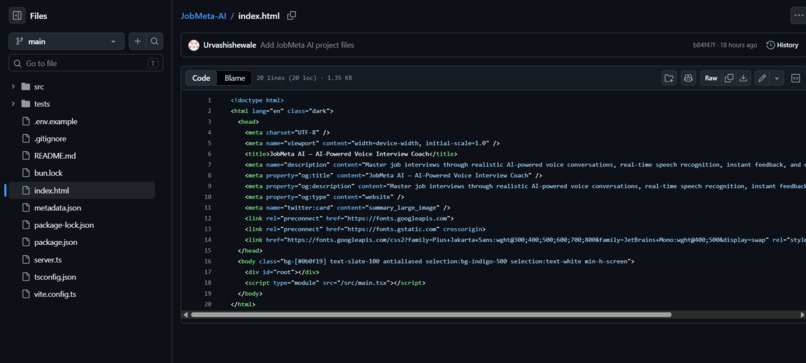
Task: Click line number 6 in code gutter
Action: (x=209, y=154)
